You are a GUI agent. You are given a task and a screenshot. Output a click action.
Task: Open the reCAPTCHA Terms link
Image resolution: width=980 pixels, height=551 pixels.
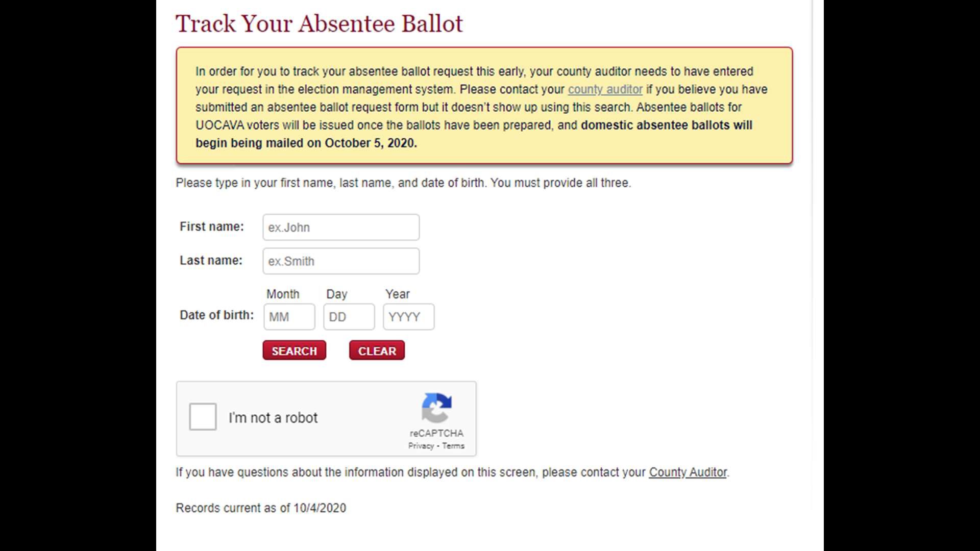tap(453, 445)
